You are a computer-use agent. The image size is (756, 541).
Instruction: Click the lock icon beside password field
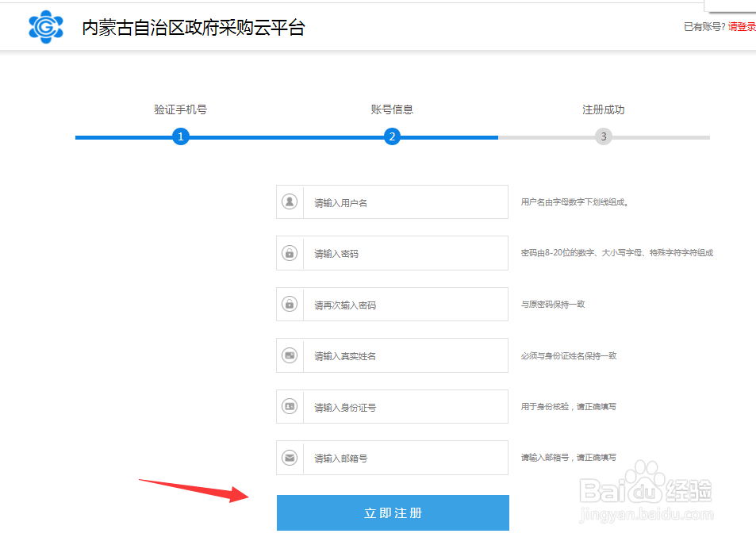coord(290,252)
